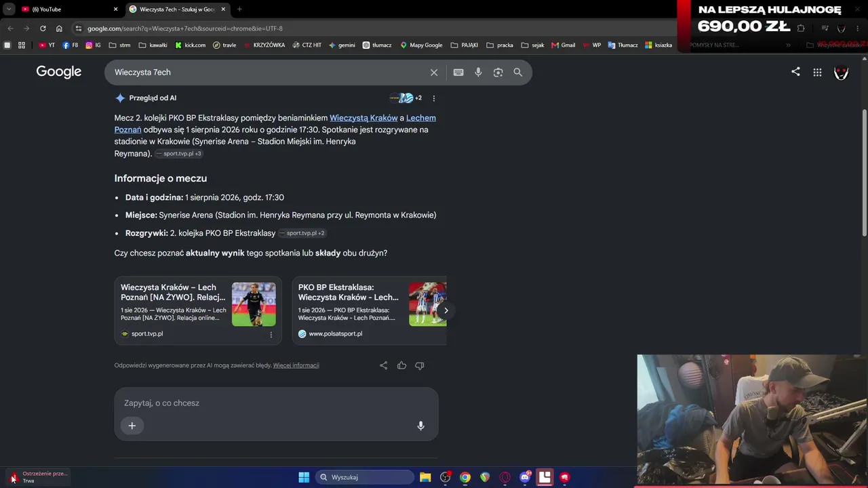Close the YouTube tab
This screenshot has width=868, height=488.
click(x=115, y=9)
